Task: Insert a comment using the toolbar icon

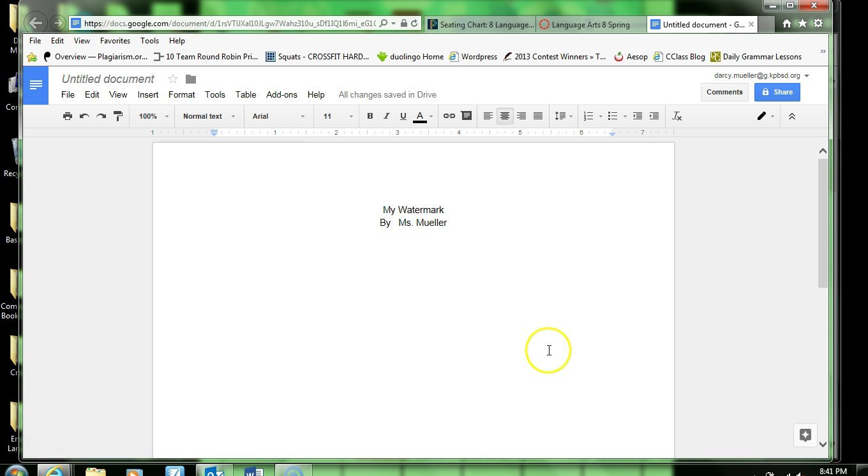Action: tap(467, 116)
